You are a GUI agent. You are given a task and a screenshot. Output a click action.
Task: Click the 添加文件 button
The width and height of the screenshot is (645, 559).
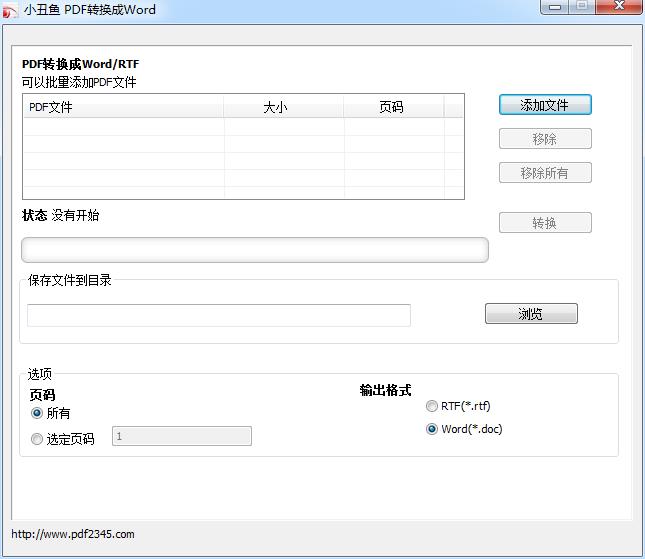[545, 105]
